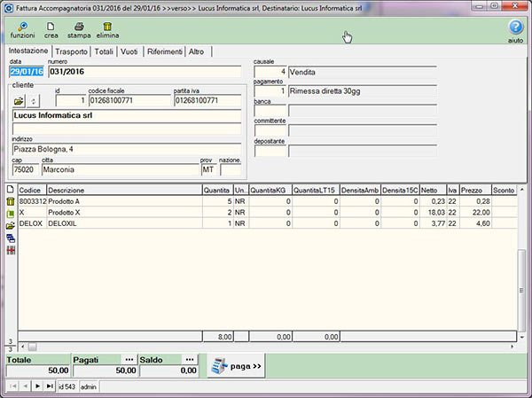Open the cliente folder lookup icon
Screen dimensions: 532x398
19,101
